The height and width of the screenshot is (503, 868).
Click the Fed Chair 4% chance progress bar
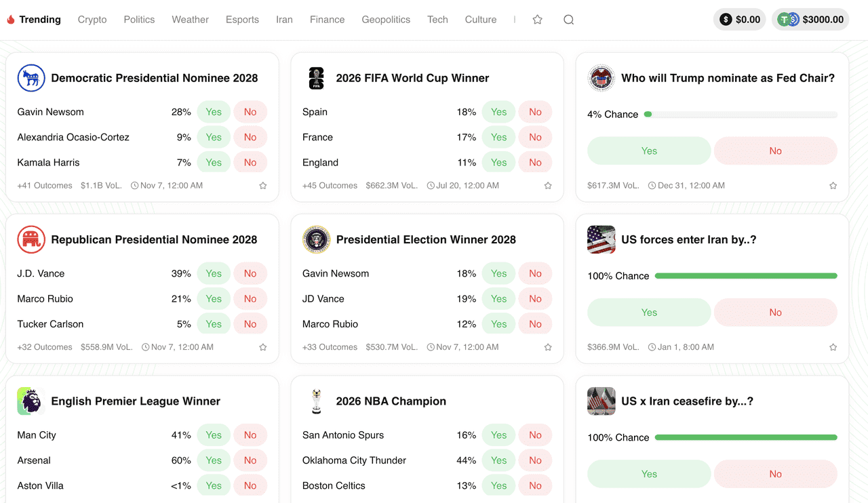coord(741,115)
